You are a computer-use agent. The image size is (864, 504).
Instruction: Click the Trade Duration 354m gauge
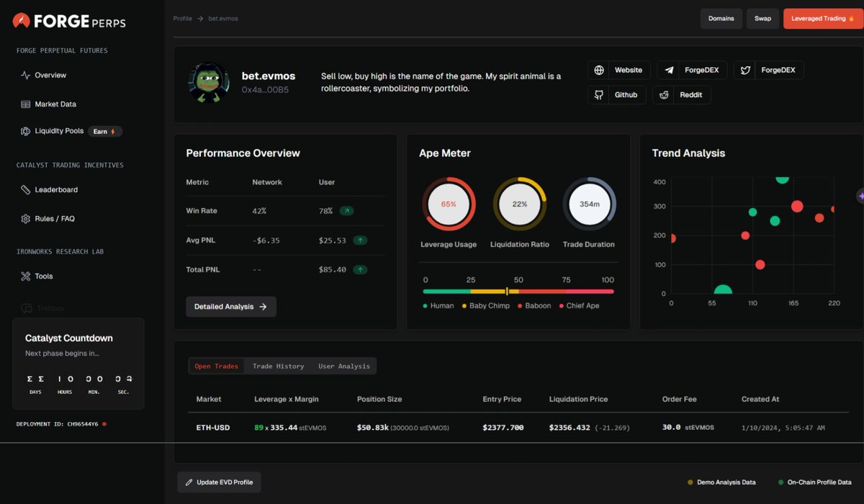(589, 204)
